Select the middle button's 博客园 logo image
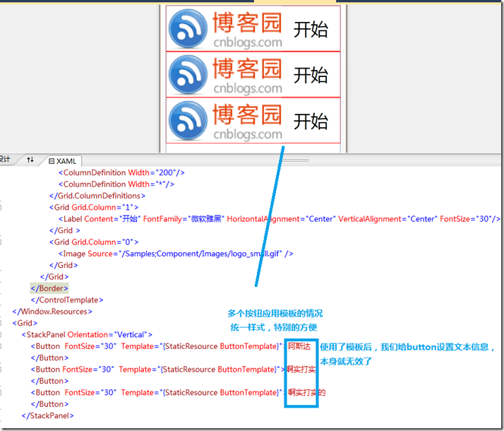504x431 pixels. tap(226, 75)
